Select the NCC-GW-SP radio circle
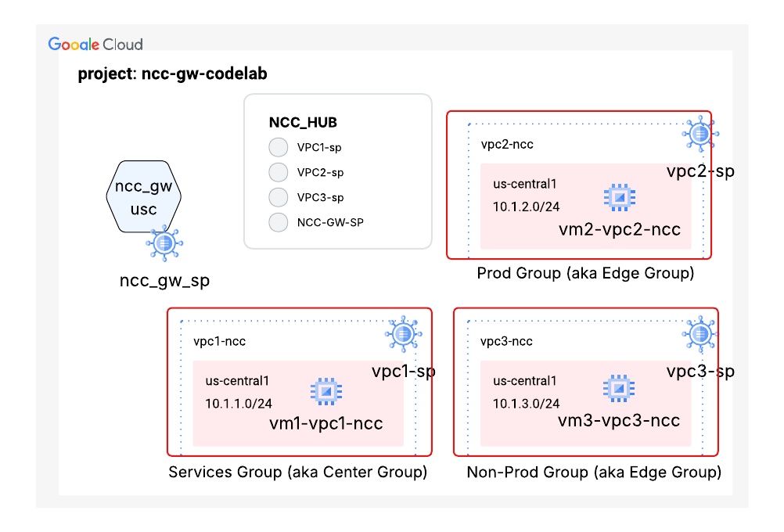Viewport: 784px width, 532px height. pyautogui.click(x=279, y=222)
